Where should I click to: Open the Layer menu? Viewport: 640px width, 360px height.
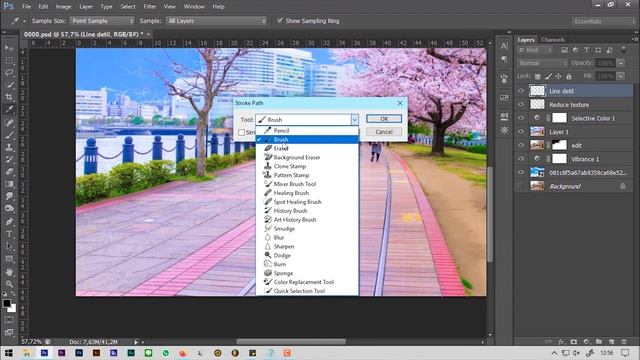[86, 7]
